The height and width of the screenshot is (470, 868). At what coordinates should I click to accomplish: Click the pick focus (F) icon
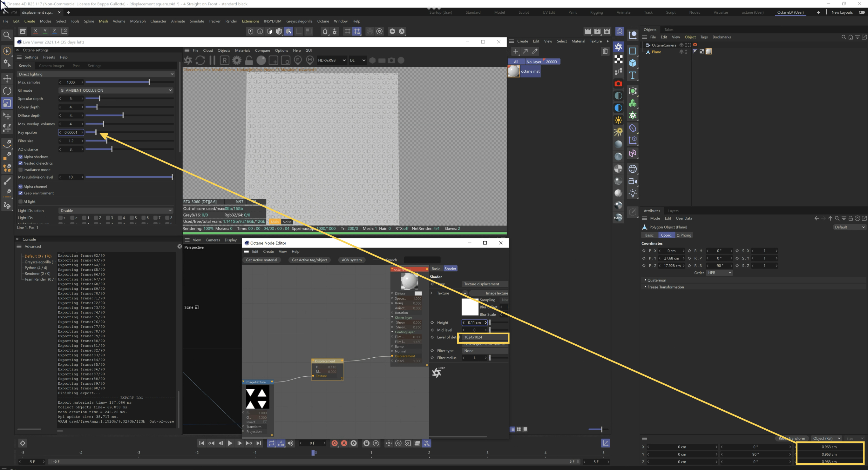click(297, 60)
